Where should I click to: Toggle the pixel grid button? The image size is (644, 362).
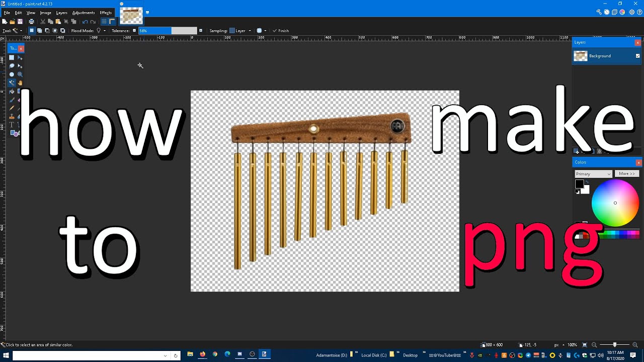(104, 22)
